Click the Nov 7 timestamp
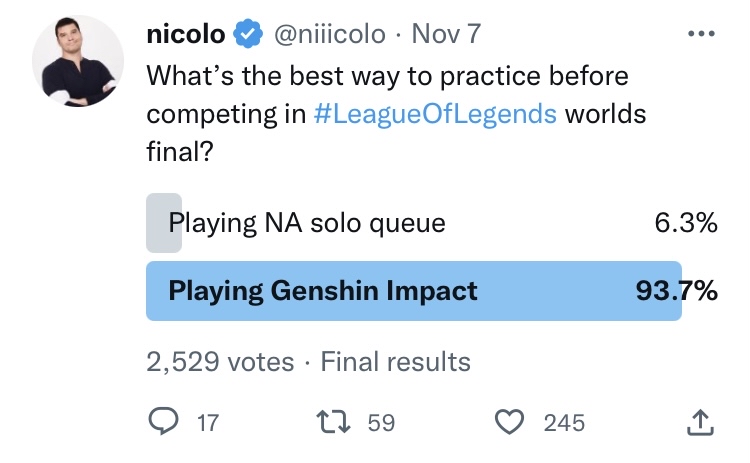 tap(446, 34)
